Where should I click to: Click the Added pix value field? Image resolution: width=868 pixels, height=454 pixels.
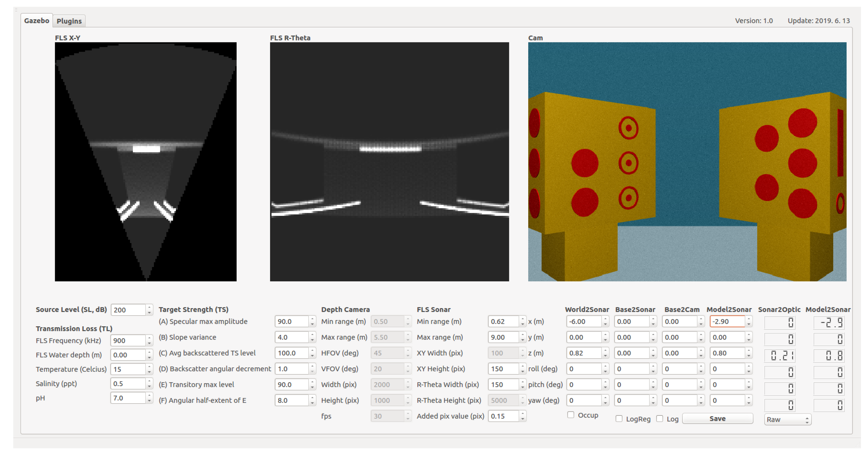504,416
